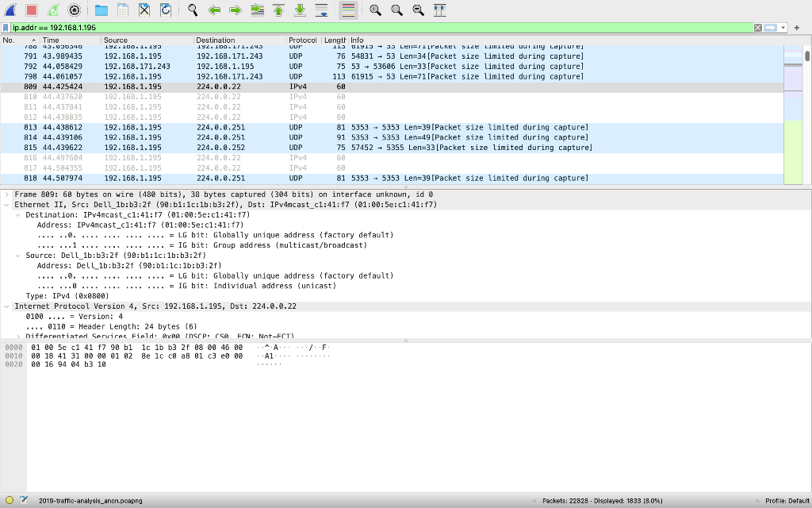The image size is (812, 508).
Task: Collapse the Internet Protocol Version 4 section
Action: pos(6,306)
